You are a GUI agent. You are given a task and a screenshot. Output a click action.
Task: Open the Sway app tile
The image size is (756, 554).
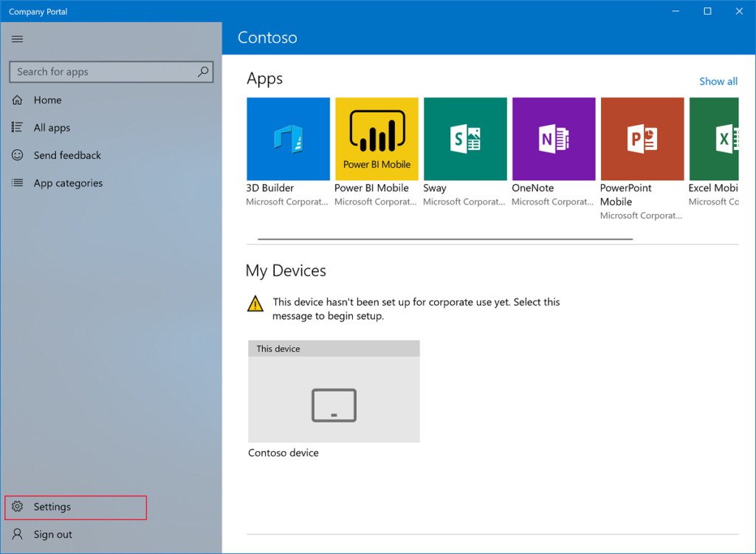465,139
